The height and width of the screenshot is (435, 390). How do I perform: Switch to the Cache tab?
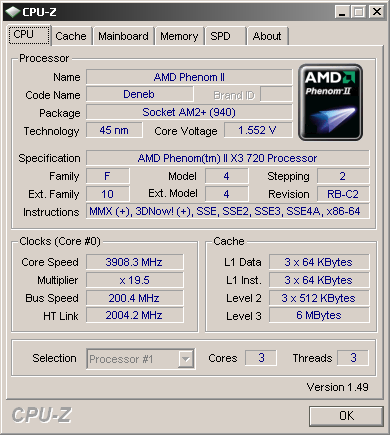point(71,36)
